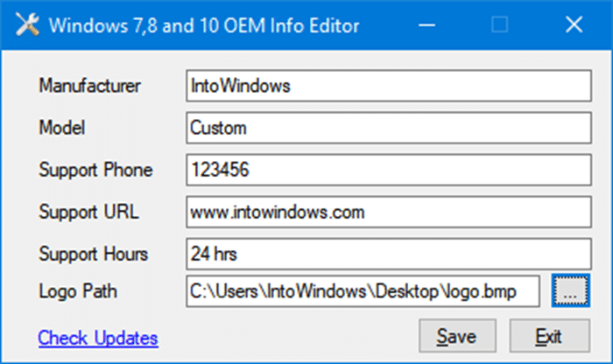Click the Support URL text box
The image size is (613, 364).
[390, 212]
